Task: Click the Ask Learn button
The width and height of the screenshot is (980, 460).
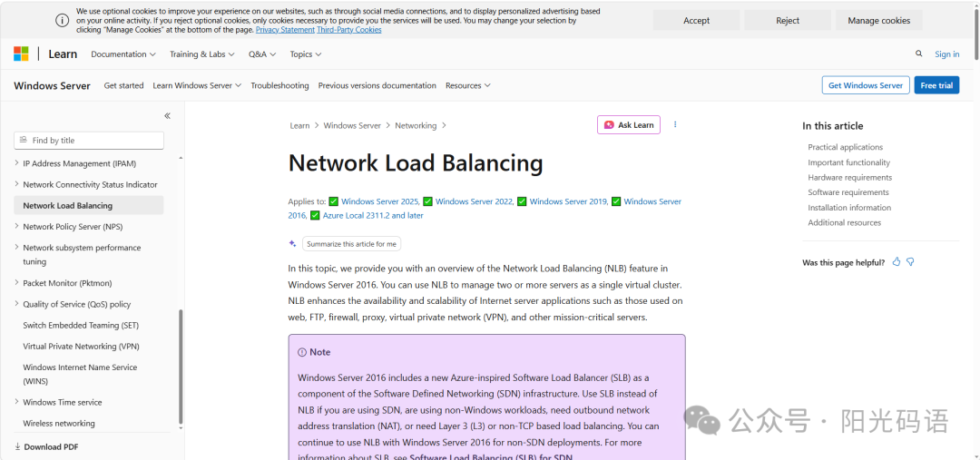Action: pos(628,125)
